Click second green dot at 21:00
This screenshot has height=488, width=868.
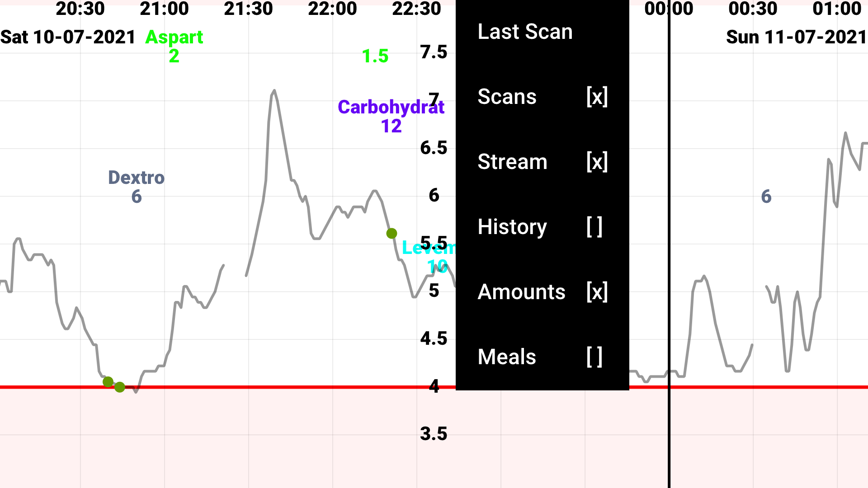tap(119, 387)
